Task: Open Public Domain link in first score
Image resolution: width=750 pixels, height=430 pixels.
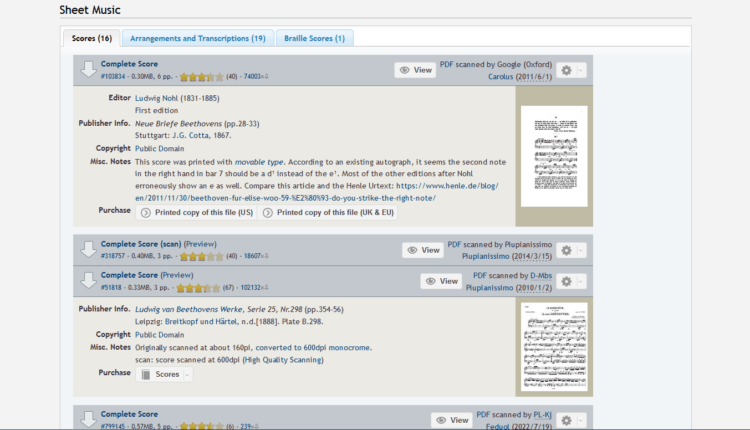Action: 159,148
